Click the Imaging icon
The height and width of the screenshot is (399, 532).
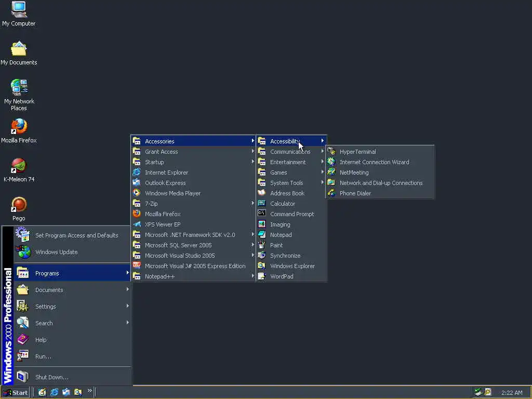click(x=262, y=224)
